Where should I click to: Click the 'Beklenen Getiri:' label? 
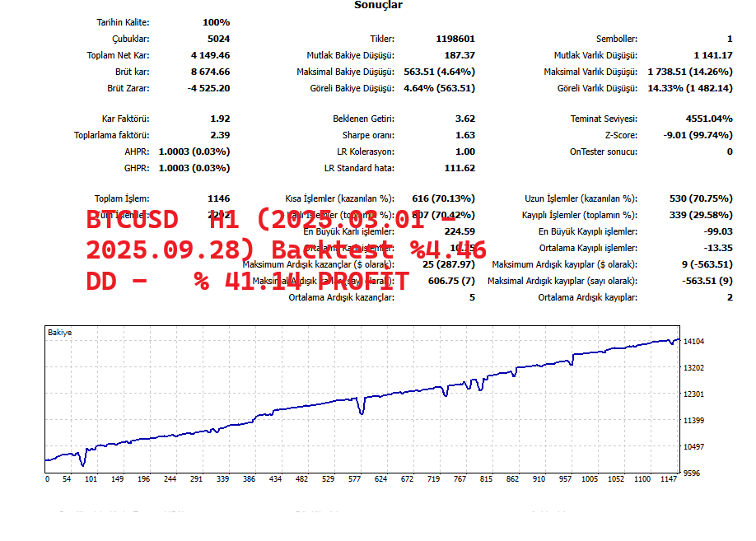pos(363,118)
